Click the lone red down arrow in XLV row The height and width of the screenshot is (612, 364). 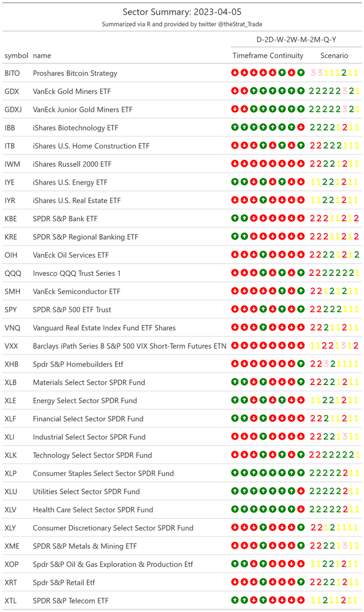tap(301, 509)
